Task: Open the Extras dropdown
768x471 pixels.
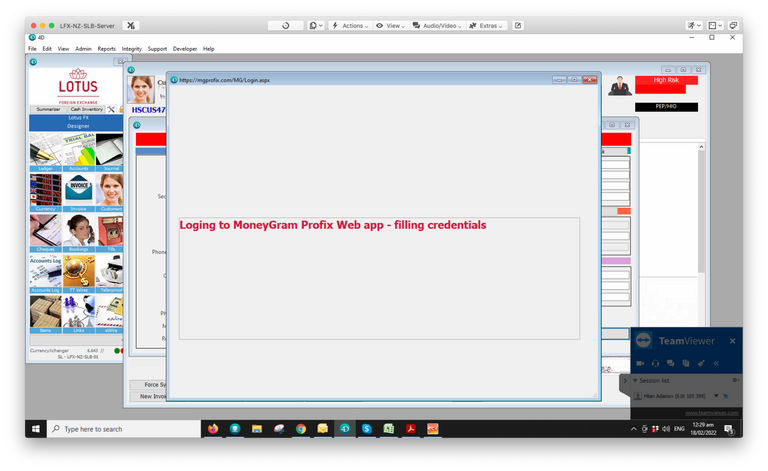Action: click(x=485, y=25)
